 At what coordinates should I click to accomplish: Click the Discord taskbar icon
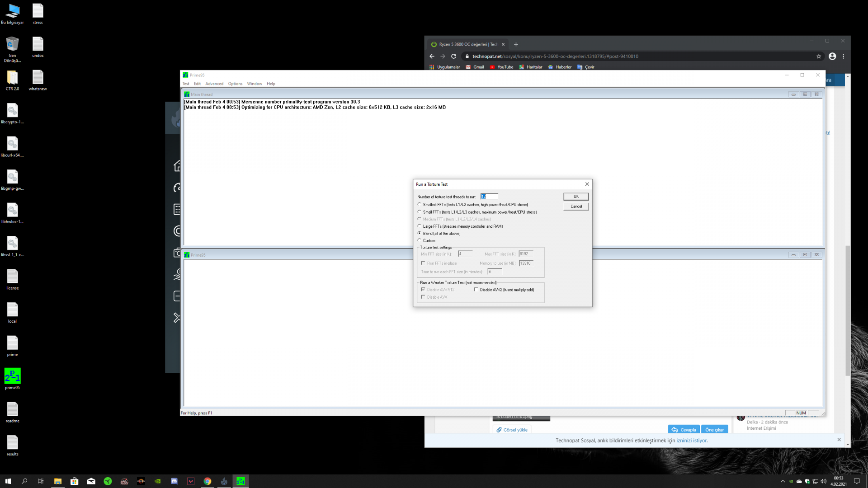(174, 481)
